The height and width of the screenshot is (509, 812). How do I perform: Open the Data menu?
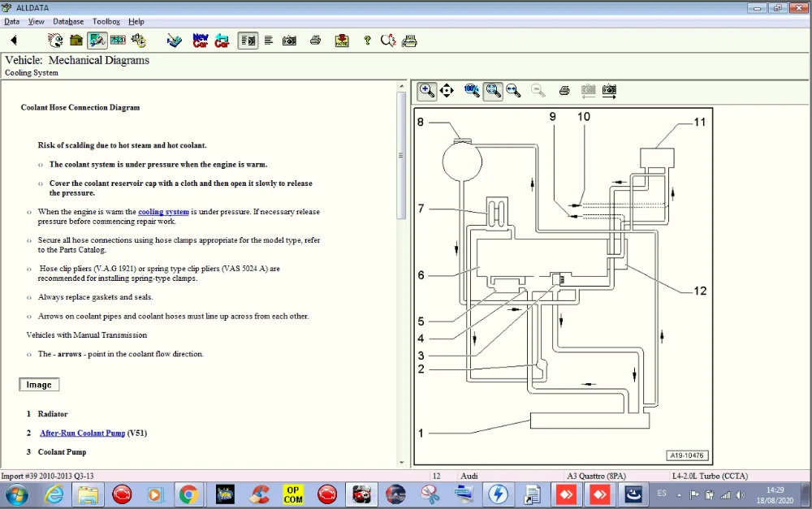click(x=11, y=21)
